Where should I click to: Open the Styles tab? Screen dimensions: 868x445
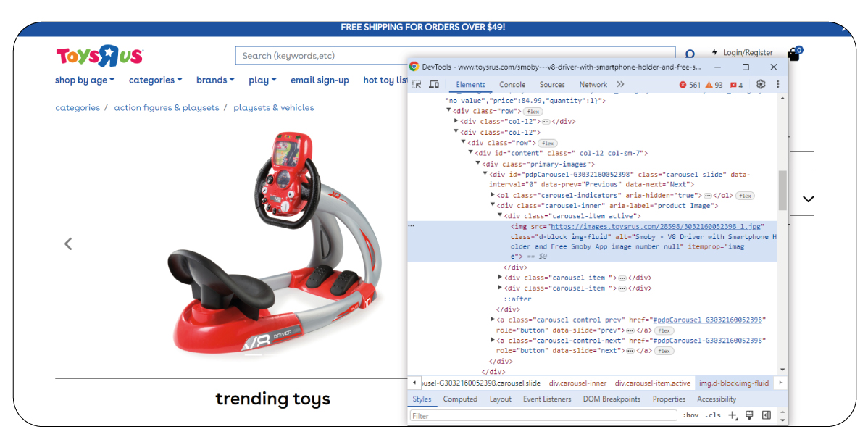[422, 399]
